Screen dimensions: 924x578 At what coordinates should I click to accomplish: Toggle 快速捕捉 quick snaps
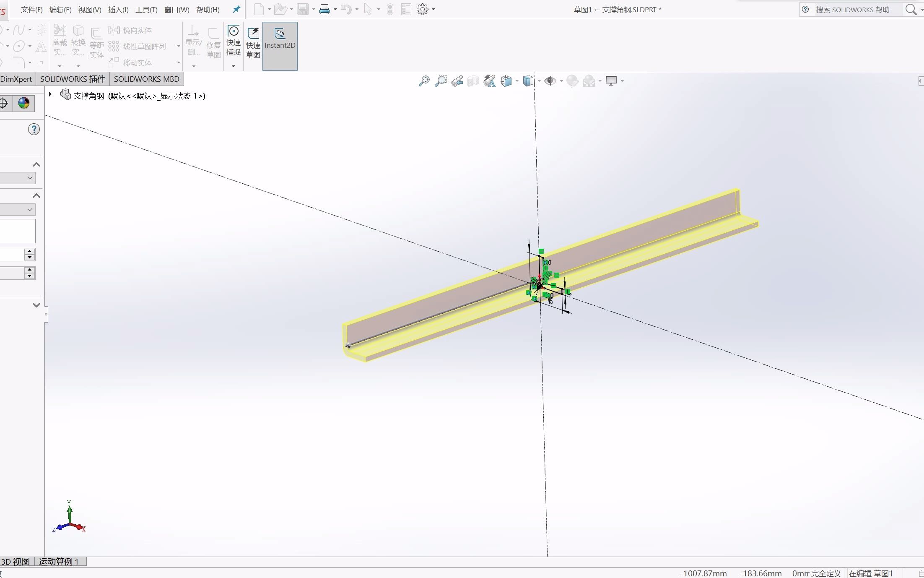pos(234,41)
